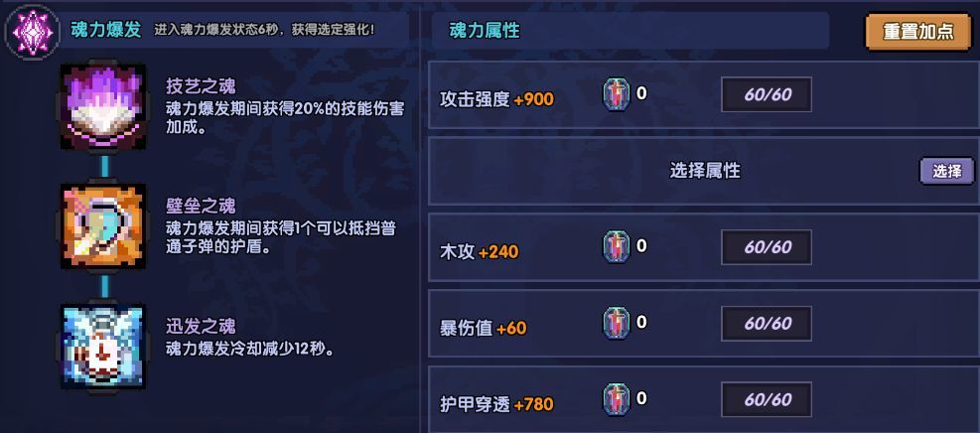Select the 魂力爆发 header title
Image resolution: width=980 pixels, height=433 pixels.
coord(106,30)
